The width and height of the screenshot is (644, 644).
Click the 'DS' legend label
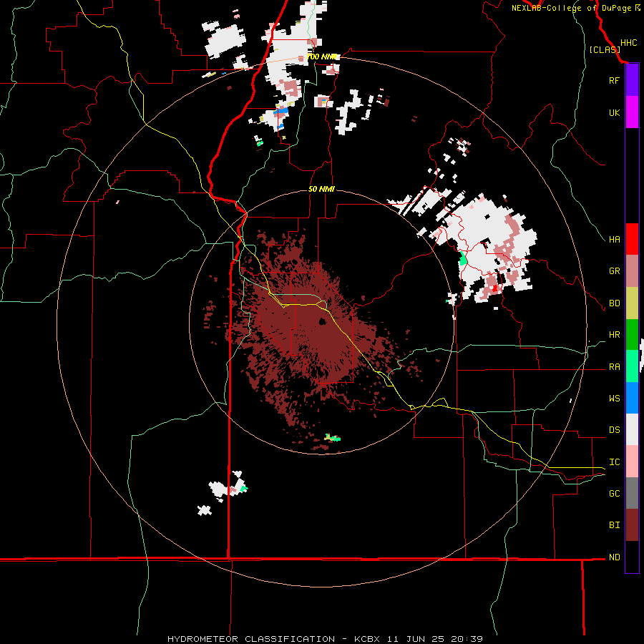614,430
